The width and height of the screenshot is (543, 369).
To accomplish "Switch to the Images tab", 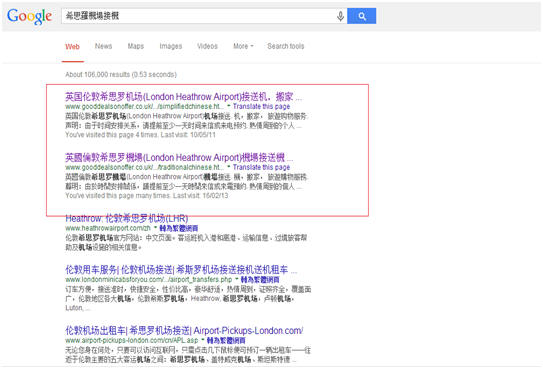I will (x=170, y=46).
